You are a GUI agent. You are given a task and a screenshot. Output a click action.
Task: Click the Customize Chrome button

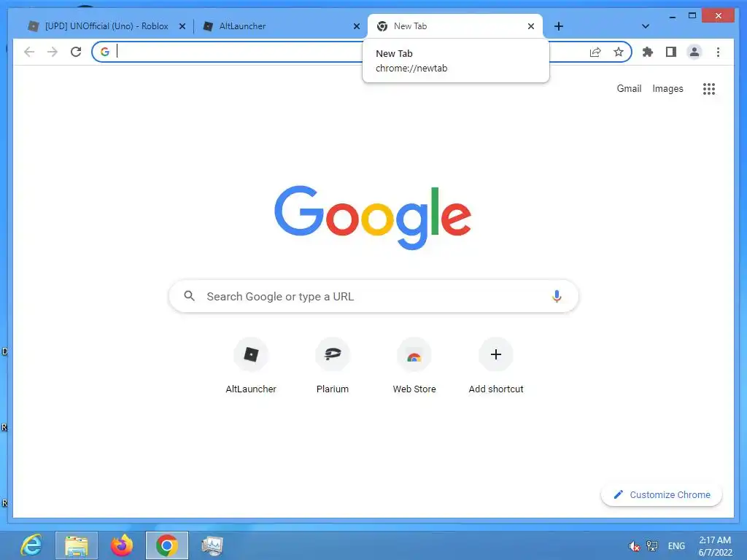[661, 495]
